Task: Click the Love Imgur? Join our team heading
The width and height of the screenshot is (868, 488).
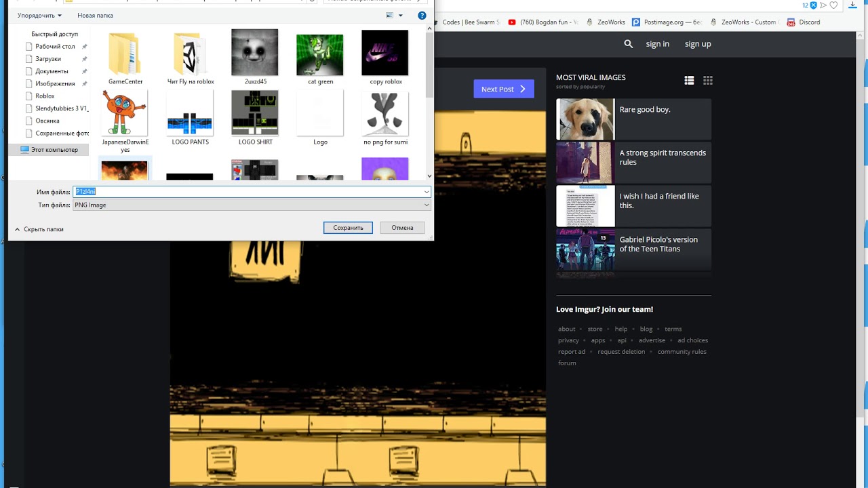Action: [605, 309]
